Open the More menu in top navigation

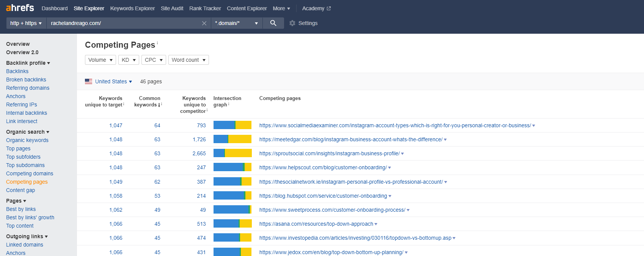(x=281, y=8)
